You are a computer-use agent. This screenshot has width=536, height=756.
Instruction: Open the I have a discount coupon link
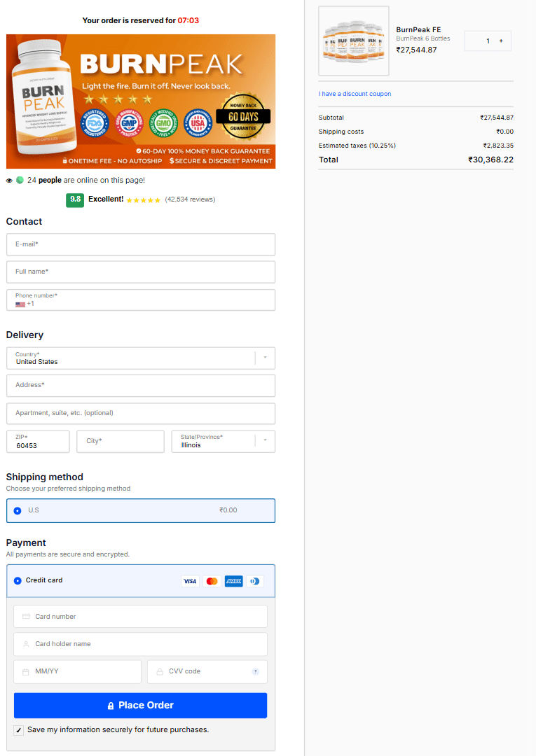pyautogui.click(x=355, y=94)
